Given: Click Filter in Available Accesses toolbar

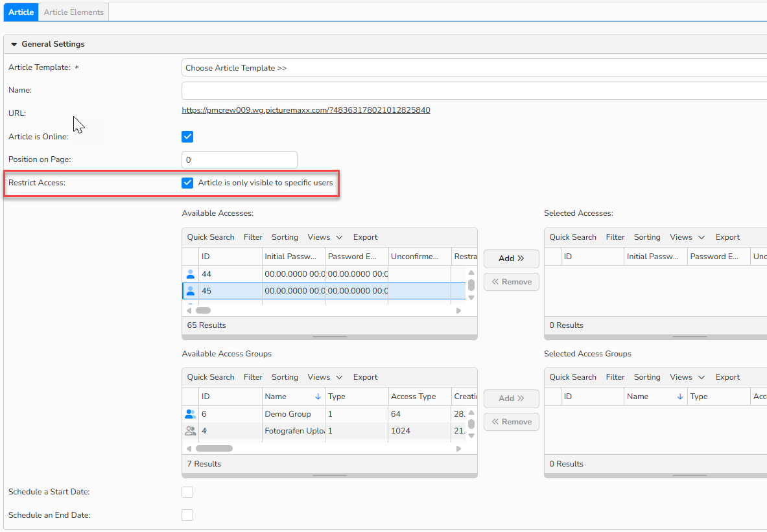Looking at the screenshot, I should 253,237.
